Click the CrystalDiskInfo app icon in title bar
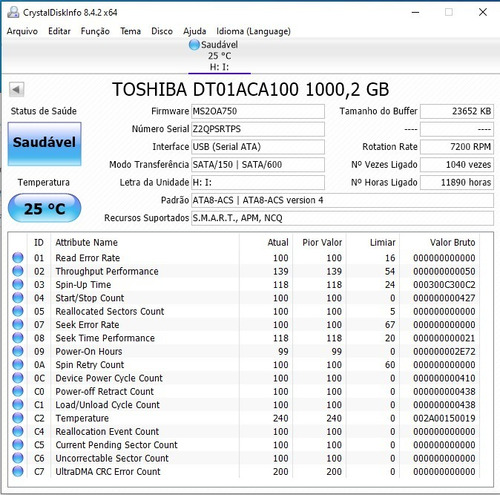 pos(13,12)
